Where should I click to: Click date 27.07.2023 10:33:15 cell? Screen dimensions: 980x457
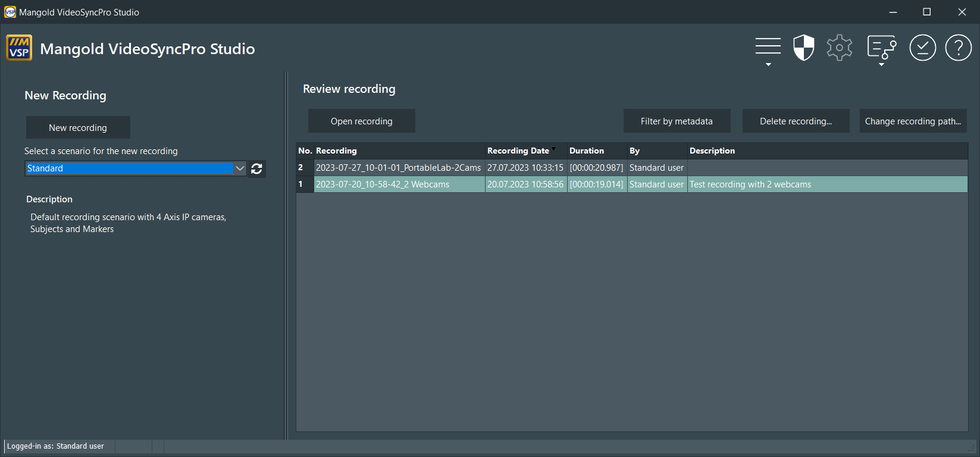[525, 168]
